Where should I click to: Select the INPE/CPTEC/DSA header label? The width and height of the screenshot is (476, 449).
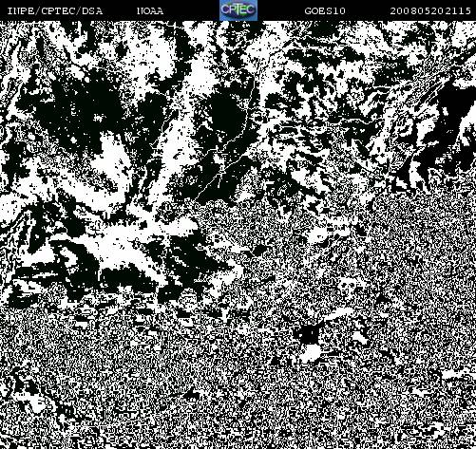click(55, 11)
